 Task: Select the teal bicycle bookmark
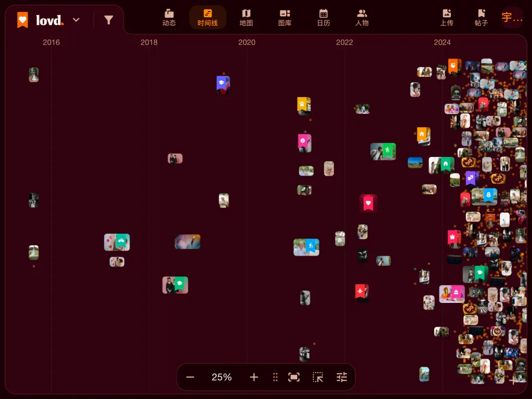[121, 241]
